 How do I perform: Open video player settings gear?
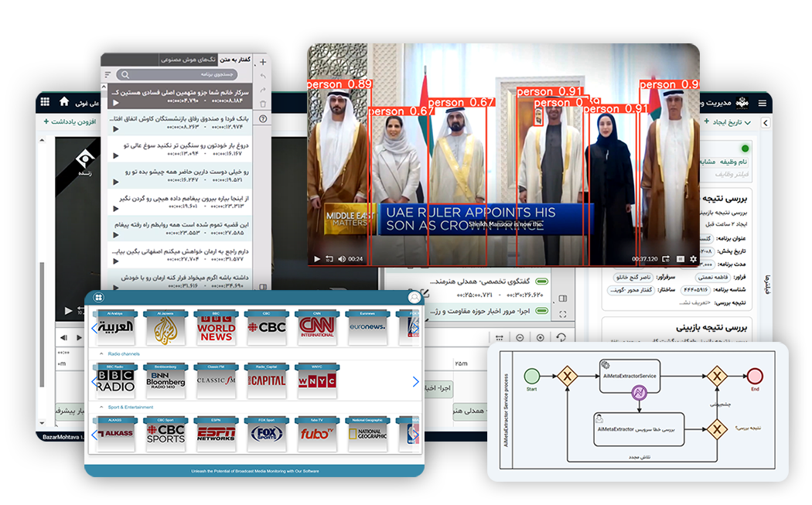693,259
